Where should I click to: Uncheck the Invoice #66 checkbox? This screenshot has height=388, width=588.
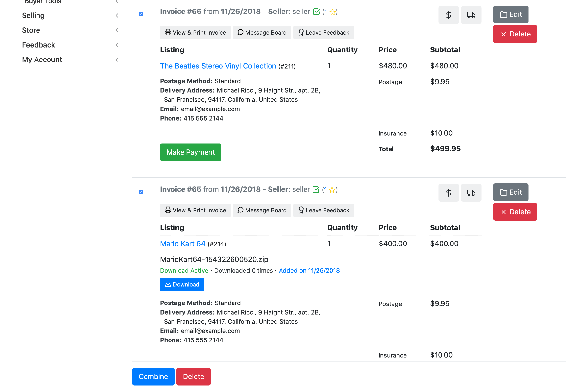click(141, 14)
